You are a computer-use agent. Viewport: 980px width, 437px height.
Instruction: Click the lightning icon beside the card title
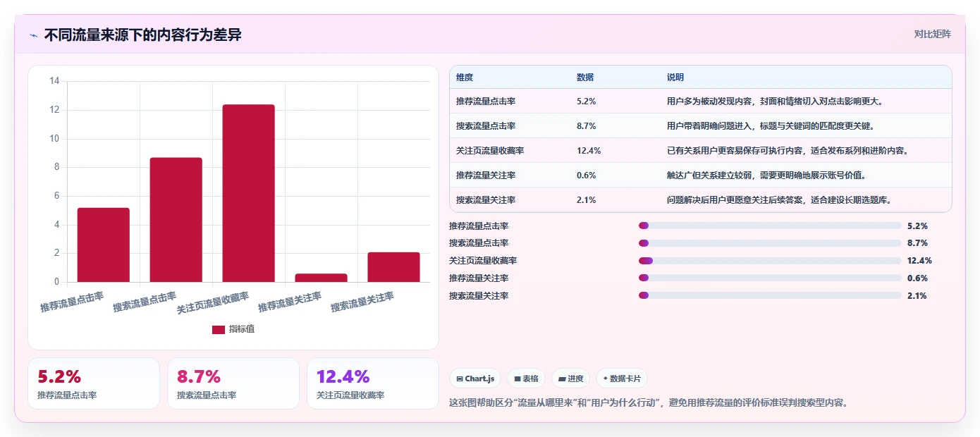click(x=33, y=35)
